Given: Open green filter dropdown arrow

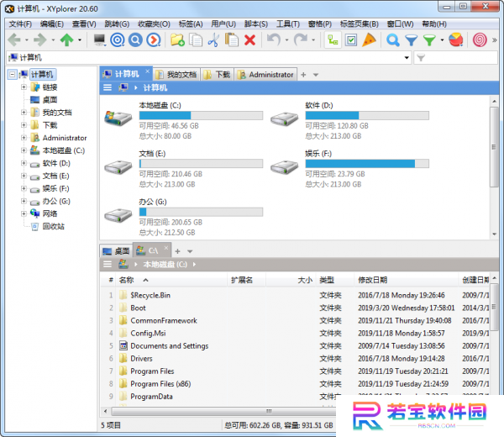Looking at the screenshot, I should point(442,40).
